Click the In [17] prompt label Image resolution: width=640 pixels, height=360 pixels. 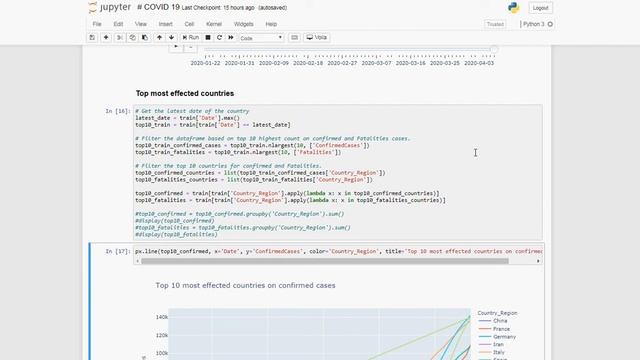[x=118, y=251]
